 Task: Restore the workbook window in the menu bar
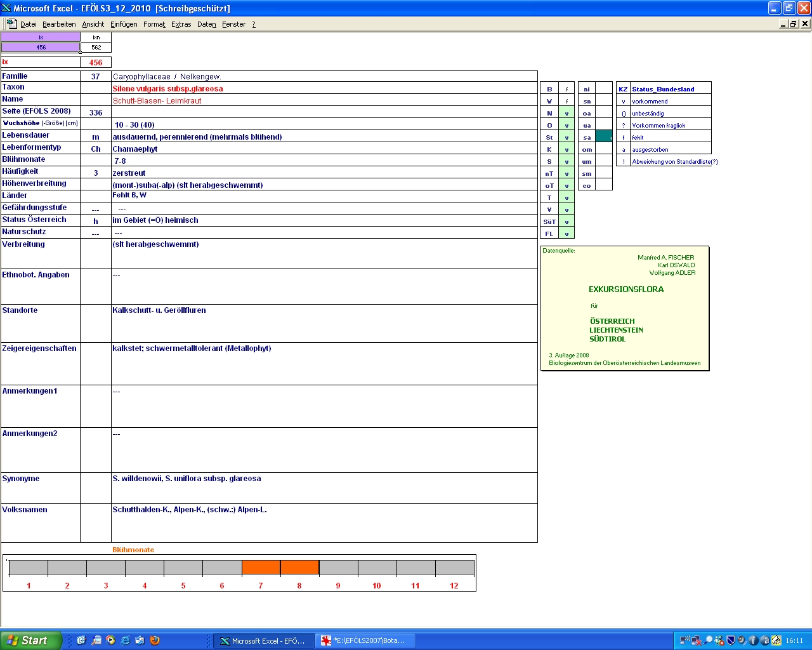pyautogui.click(x=794, y=23)
